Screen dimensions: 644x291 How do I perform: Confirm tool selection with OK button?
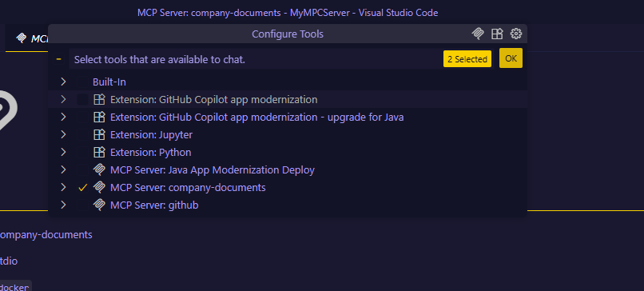511,58
